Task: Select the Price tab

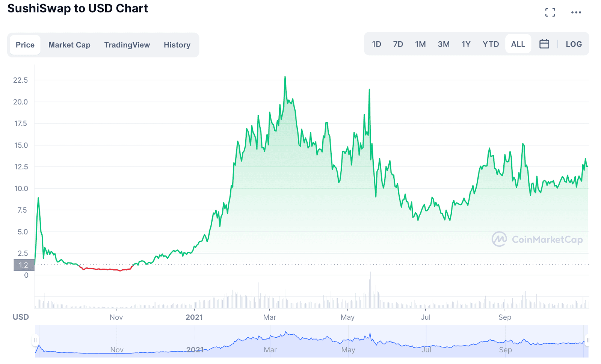Action: coord(25,45)
